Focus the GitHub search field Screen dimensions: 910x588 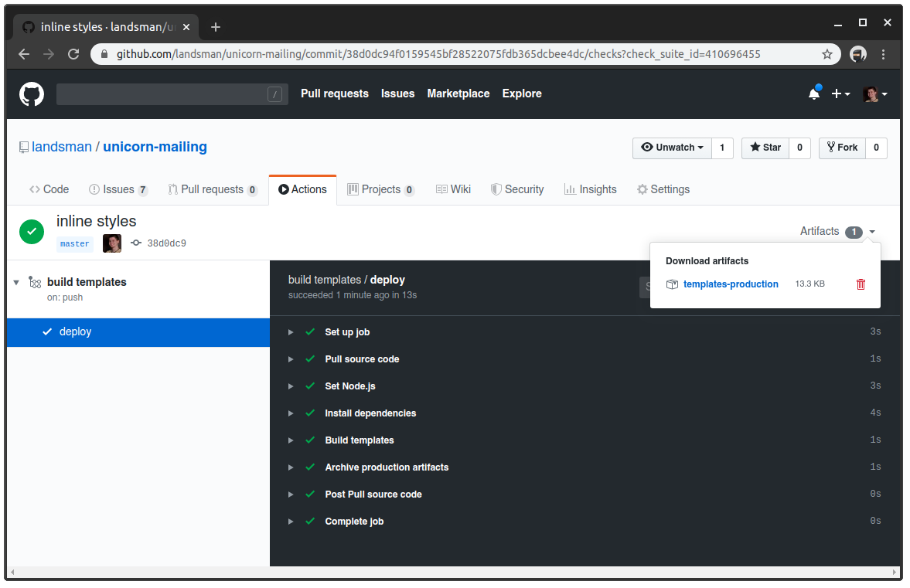[x=172, y=94]
